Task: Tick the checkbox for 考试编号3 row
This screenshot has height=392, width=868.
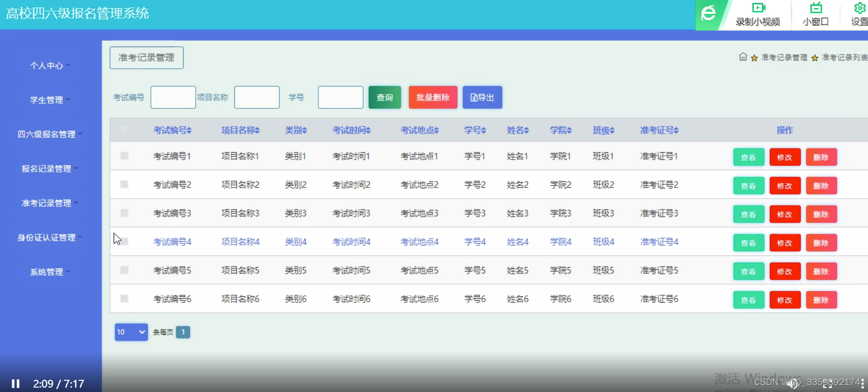Action: [124, 213]
